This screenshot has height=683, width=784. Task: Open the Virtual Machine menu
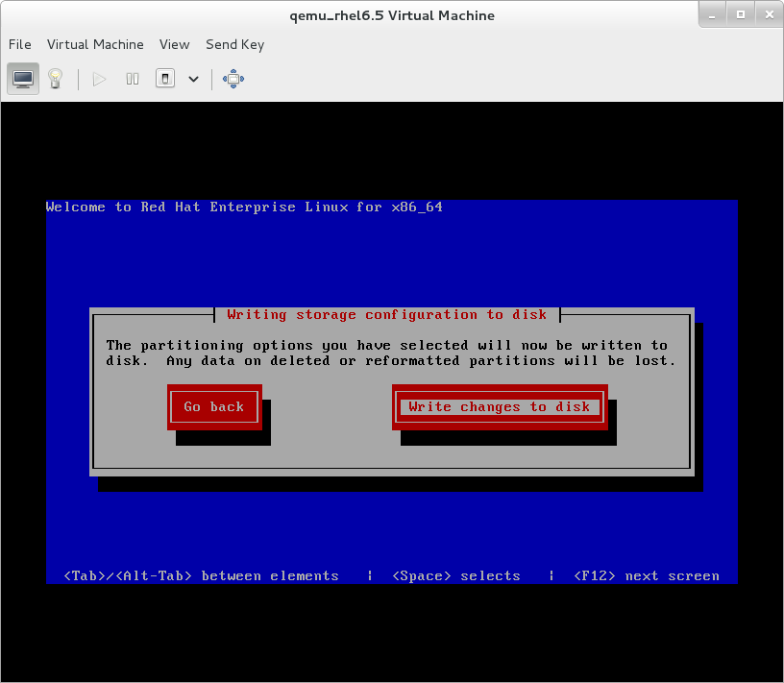[95, 44]
